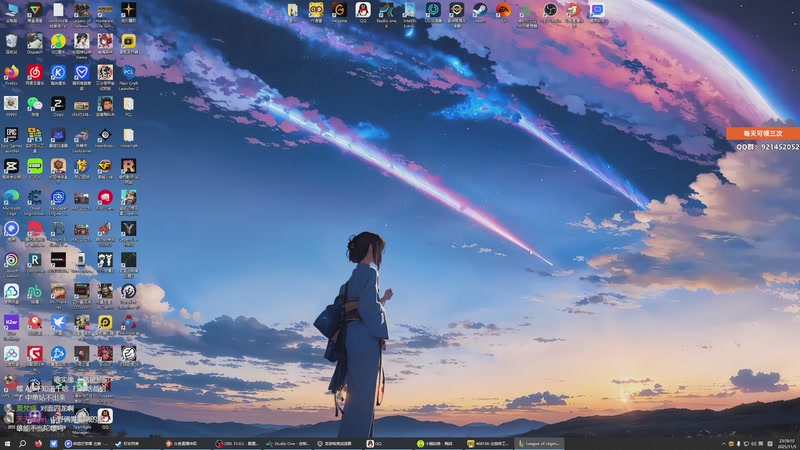This screenshot has height=450, width=800.
Task: Select the Firefox desktop shortcut
Action: tap(11, 74)
